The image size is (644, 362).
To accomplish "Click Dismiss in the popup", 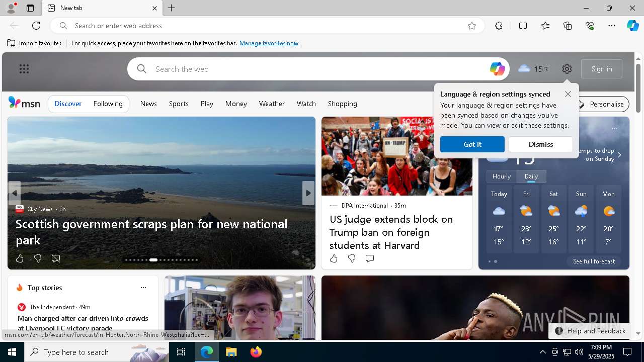I will [541, 144].
